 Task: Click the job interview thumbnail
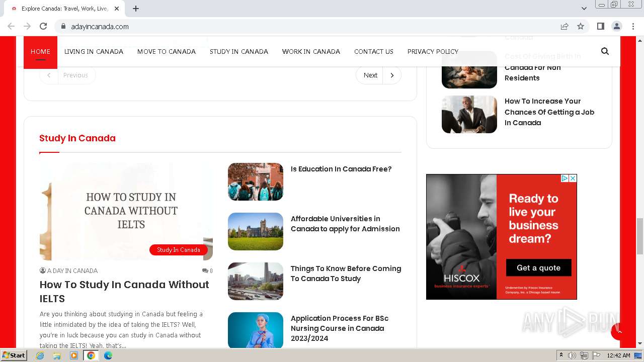pyautogui.click(x=469, y=115)
